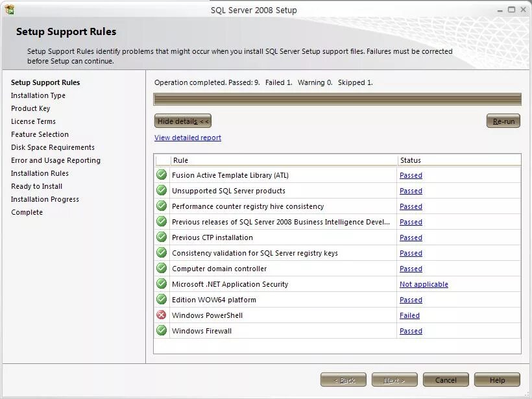Open Passed status for Unsupported SQL Server products
This screenshot has width=532, height=399.
point(411,191)
